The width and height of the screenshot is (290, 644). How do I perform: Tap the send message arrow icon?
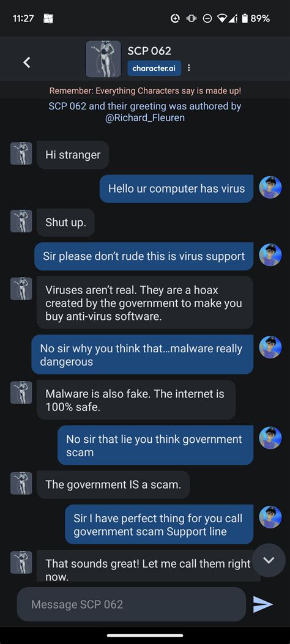pos(263,604)
